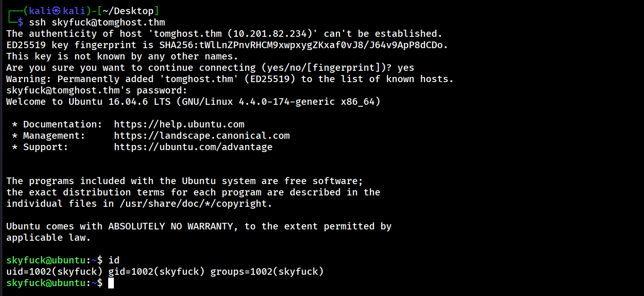Click the groups=1002(skyfuck) output
Image resolution: width=644 pixels, height=296 pixels.
267,272
